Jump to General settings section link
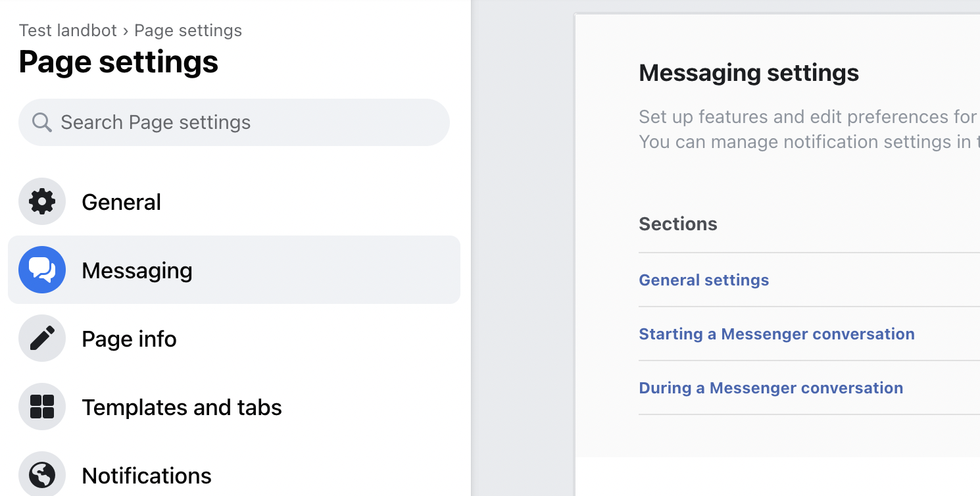This screenshot has height=496, width=980. point(704,280)
